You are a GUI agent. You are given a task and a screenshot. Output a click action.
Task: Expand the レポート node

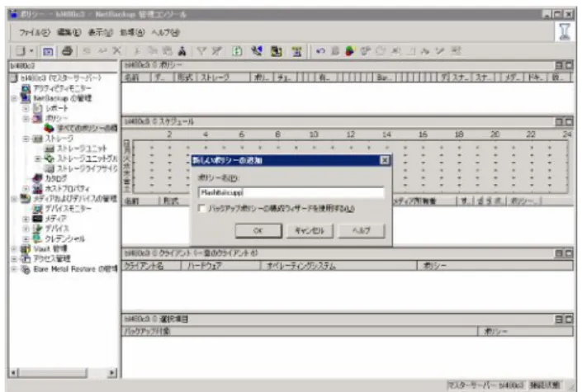click(26, 108)
